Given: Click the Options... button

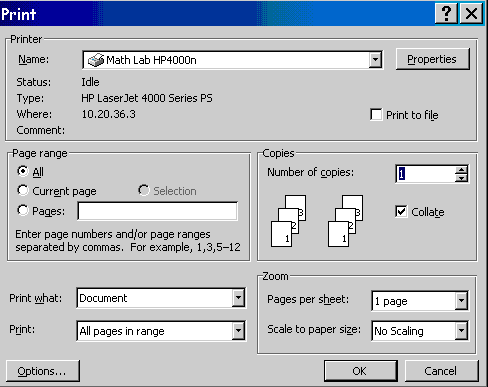Looking at the screenshot, I should click(43, 371).
